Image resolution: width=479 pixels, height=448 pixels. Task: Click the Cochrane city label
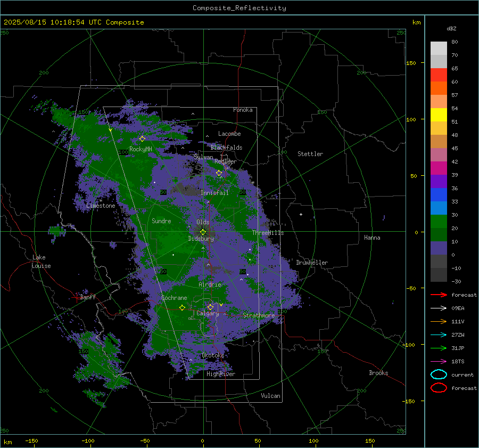click(x=174, y=298)
